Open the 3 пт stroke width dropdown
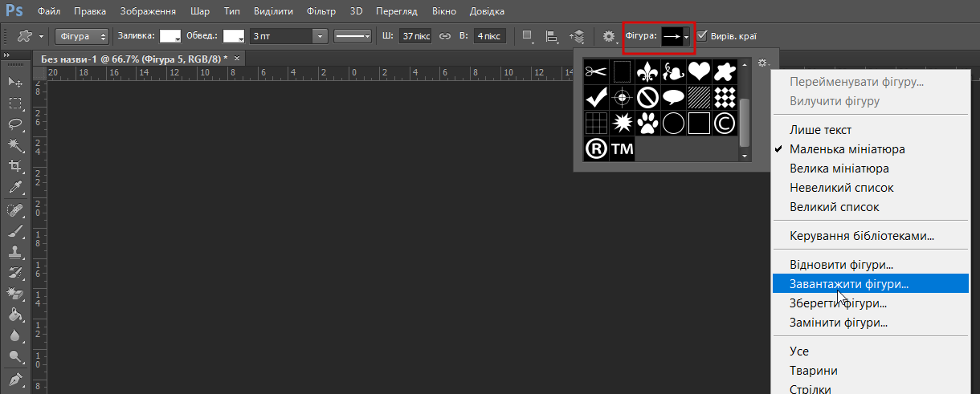This screenshot has width=980, height=394. click(x=321, y=36)
